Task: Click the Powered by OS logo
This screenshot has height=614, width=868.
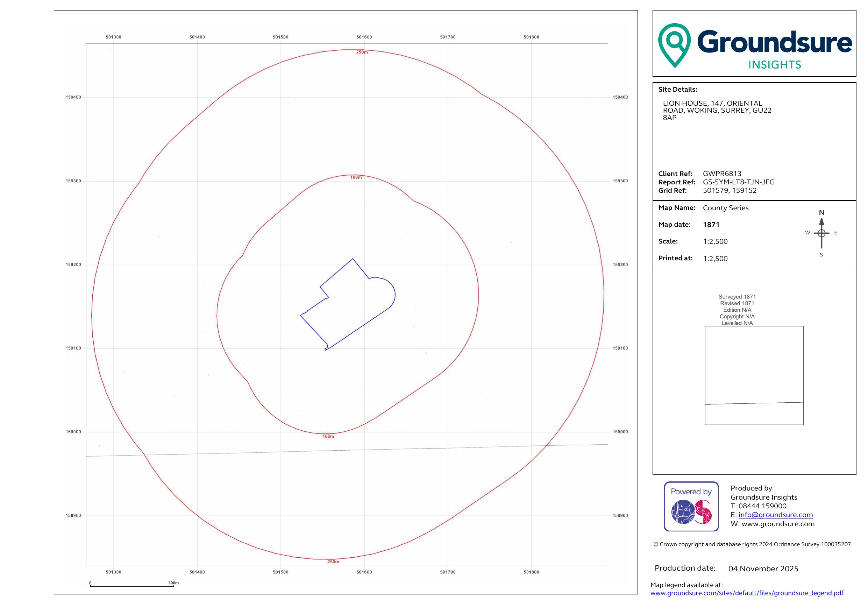Action: [x=691, y=506]
